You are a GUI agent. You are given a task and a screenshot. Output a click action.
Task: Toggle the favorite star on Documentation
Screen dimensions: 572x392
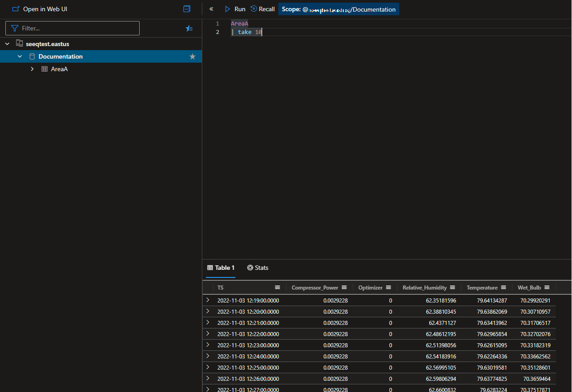(192, 56)
